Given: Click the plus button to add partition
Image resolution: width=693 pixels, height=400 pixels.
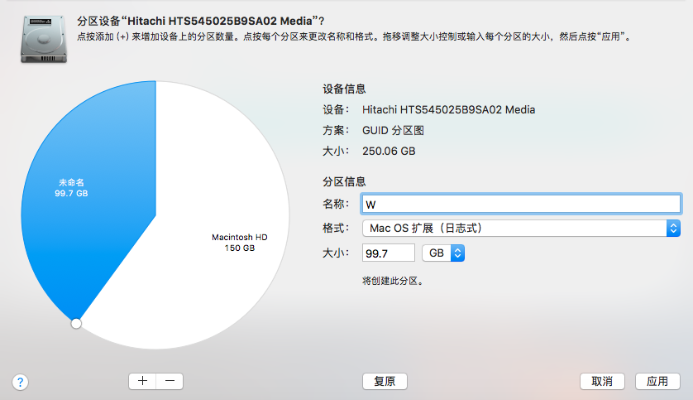Looking at the screenshot, I should pos(142,381).
